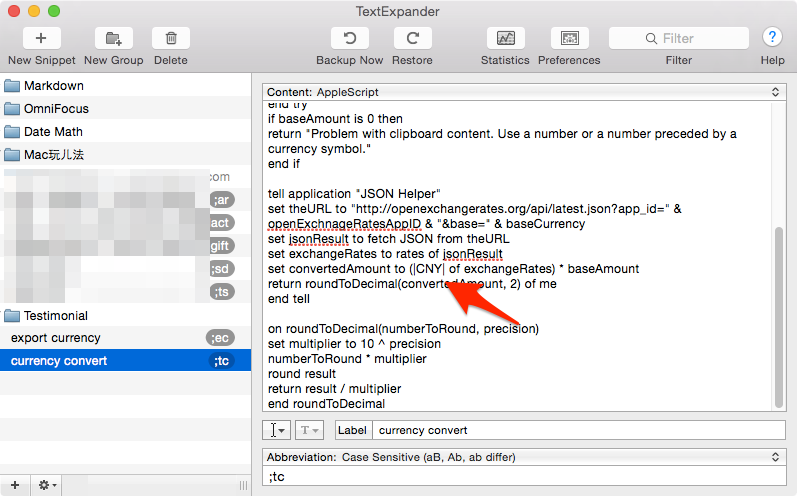
Task: Select the Testimonial group folder
Action: [125, 316]
